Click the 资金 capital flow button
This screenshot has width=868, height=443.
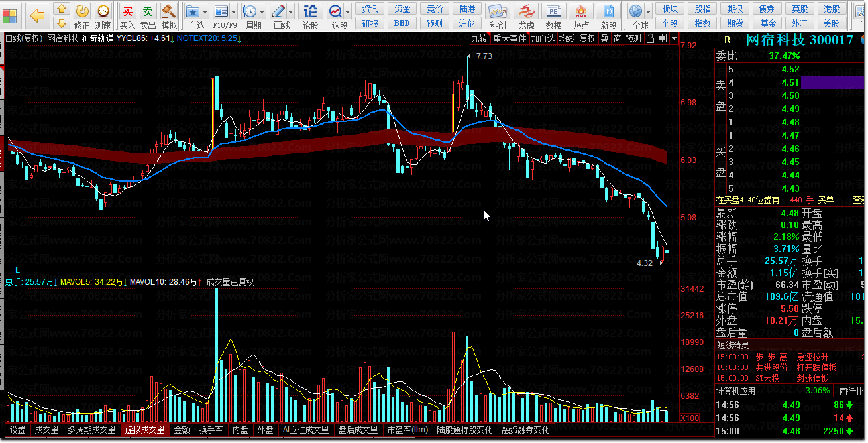click(402, 9)
